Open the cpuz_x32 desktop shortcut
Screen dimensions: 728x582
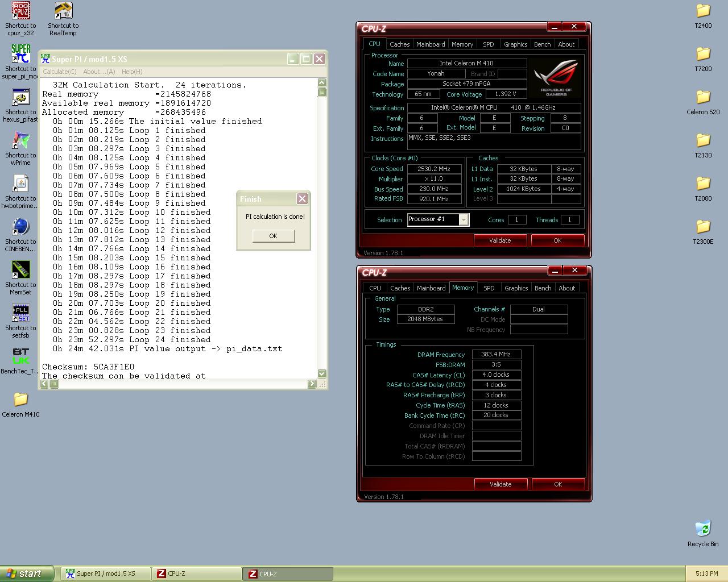tap(20, 11)
